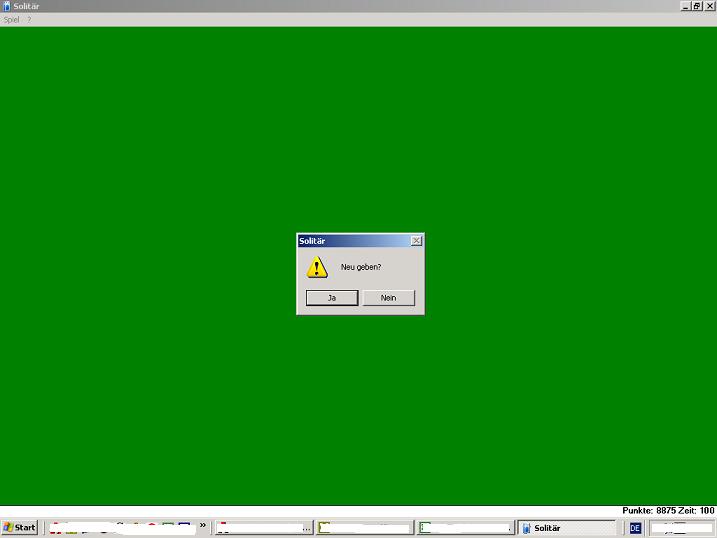Click the Solitär card icon in title bar

click(6, 6)
